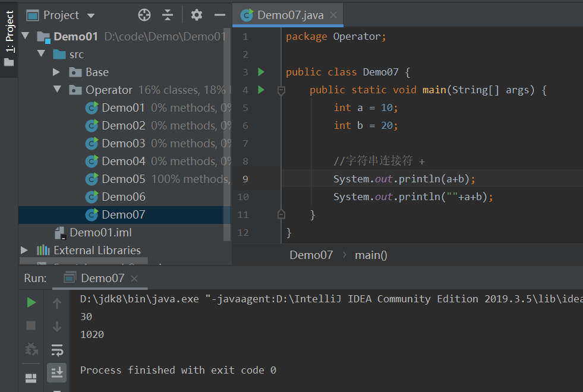
Task: Select the Demo07 run tab
Action: click(101, 278)
